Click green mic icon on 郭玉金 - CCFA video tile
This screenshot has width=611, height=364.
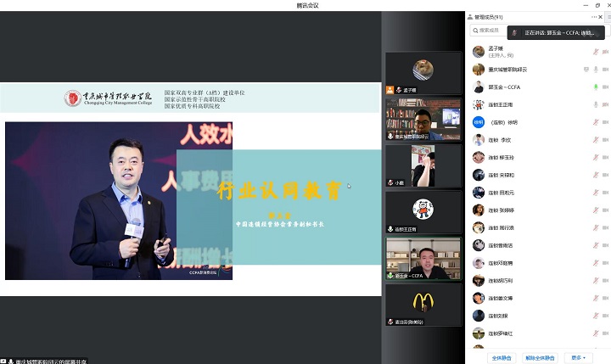(390, 276)
